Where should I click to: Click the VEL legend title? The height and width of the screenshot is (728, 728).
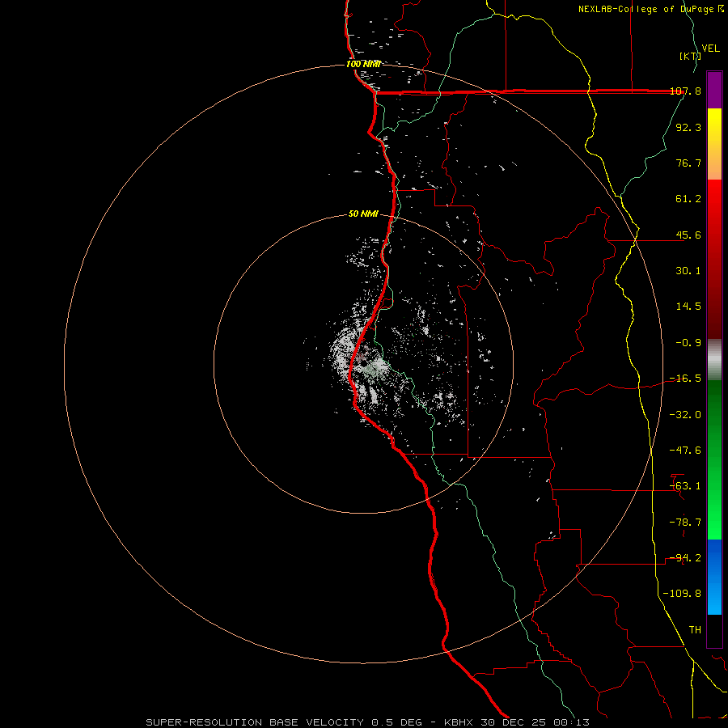point(710,49)
